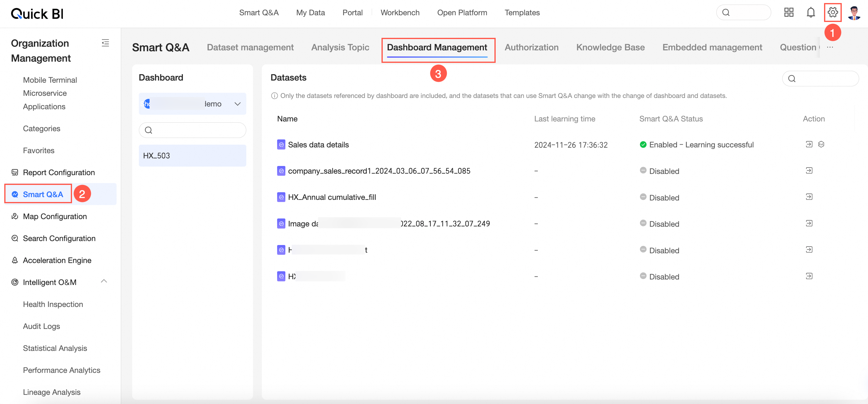
Task: Click the 2024-11-26 17:36:32 learning time
Action: (571, 145)
